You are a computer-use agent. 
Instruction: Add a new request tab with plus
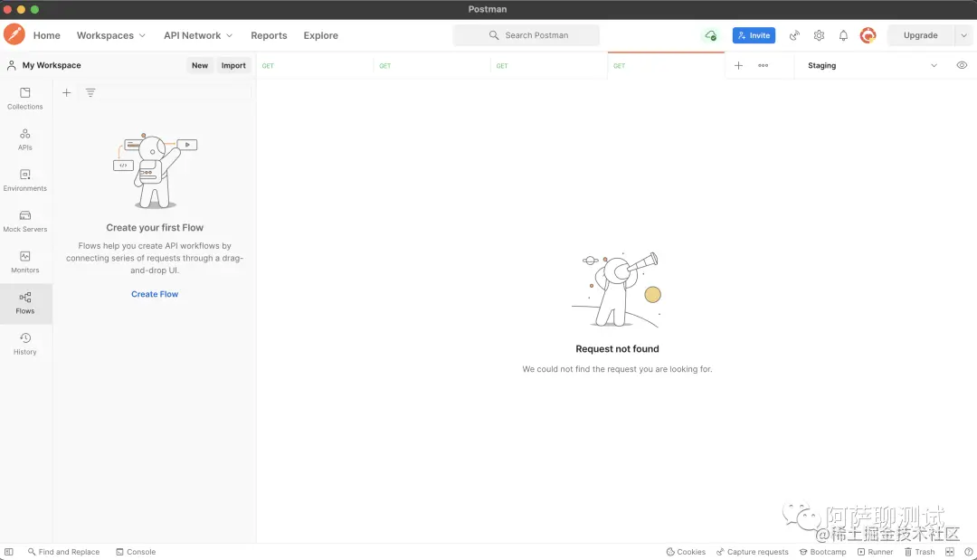738,65
